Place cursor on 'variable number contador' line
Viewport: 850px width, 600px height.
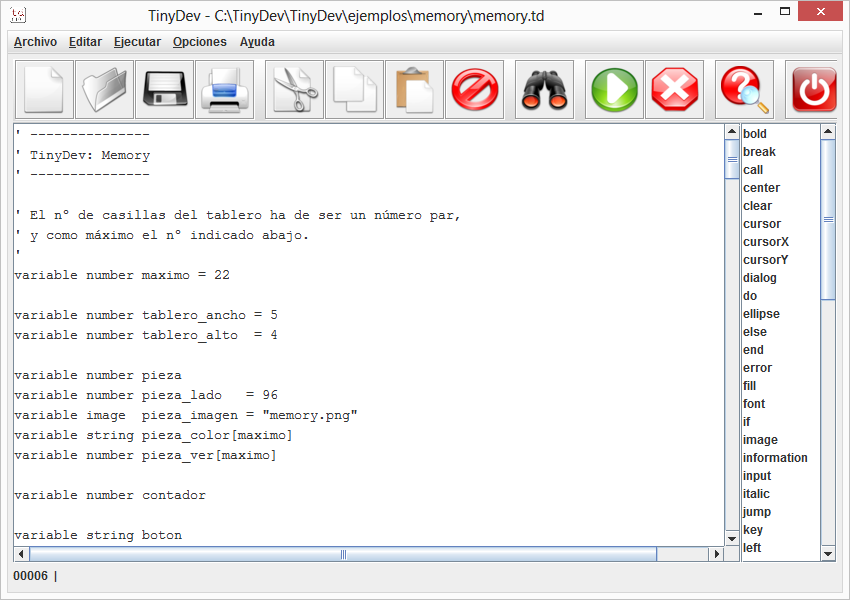pyautogui.click(x=110, y=495)
